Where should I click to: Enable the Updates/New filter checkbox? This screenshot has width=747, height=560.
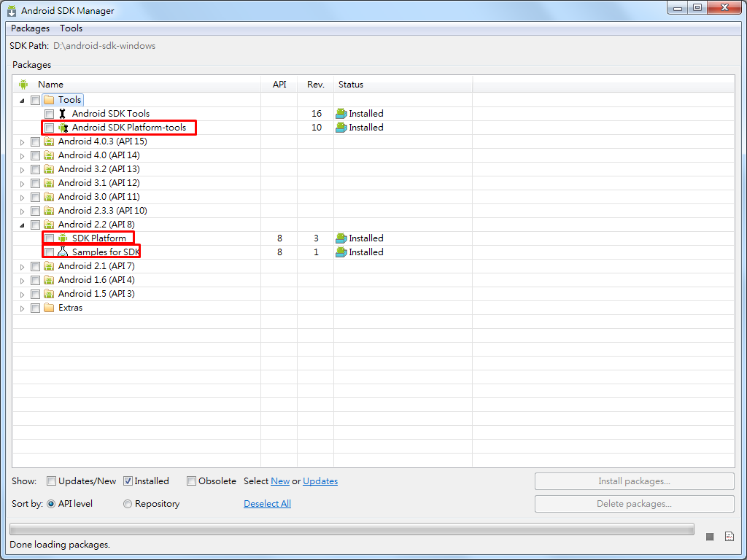52,481
